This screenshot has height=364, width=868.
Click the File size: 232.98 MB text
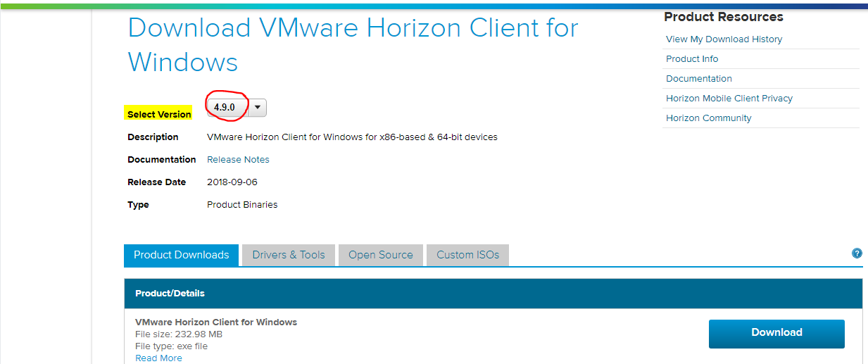(x=179, y=334)
